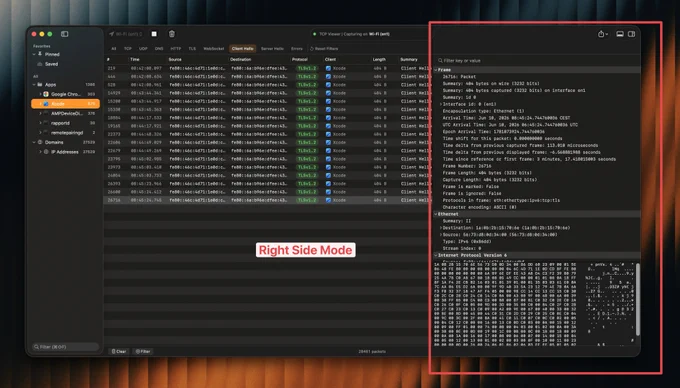The image size is (680, 388).
Task: Select the Server Hello filter tab
Action: (x=272, y=49)
